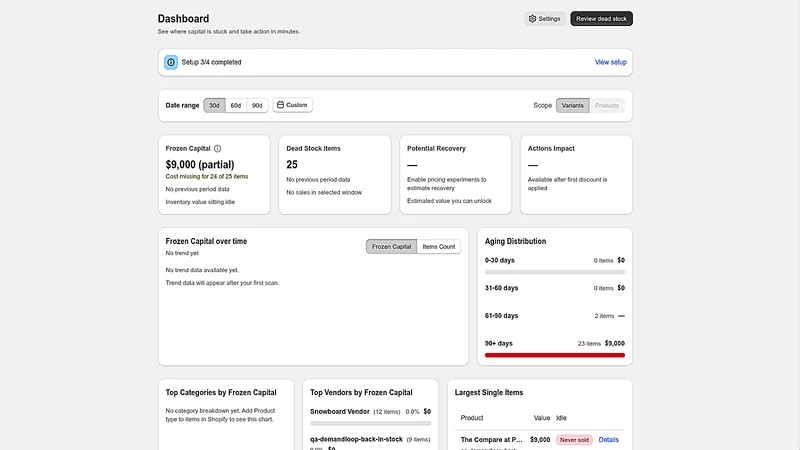Screen dimensions: 800x450
Task: Switch scope to Products
Action: pos(607,106)
